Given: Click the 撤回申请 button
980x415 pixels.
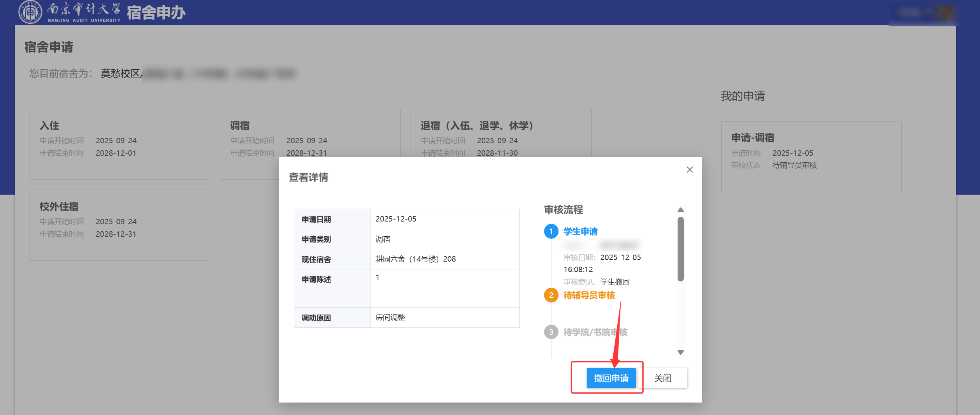Looking at the screenshot, I should click(611, 378).
